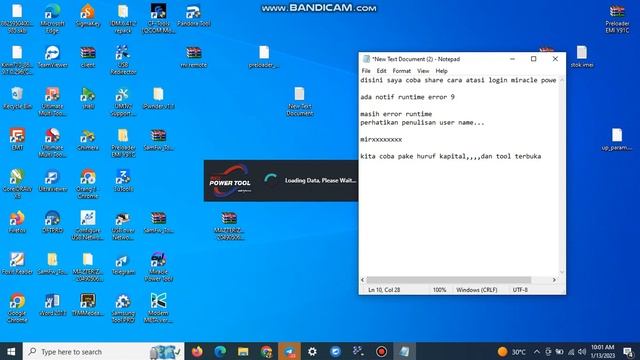This screenshot has height=360, width=640.
Task: Open Notepad File menu
Action: (366, 71)
